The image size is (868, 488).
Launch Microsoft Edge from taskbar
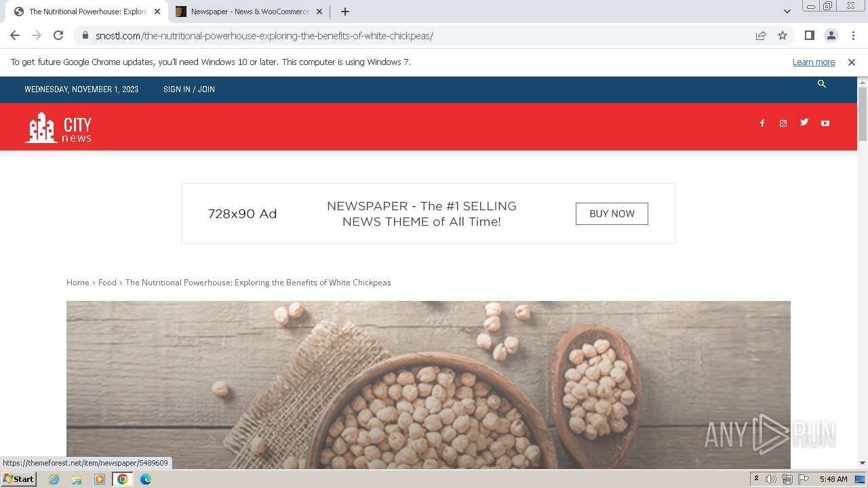click(x=146, y=479)
